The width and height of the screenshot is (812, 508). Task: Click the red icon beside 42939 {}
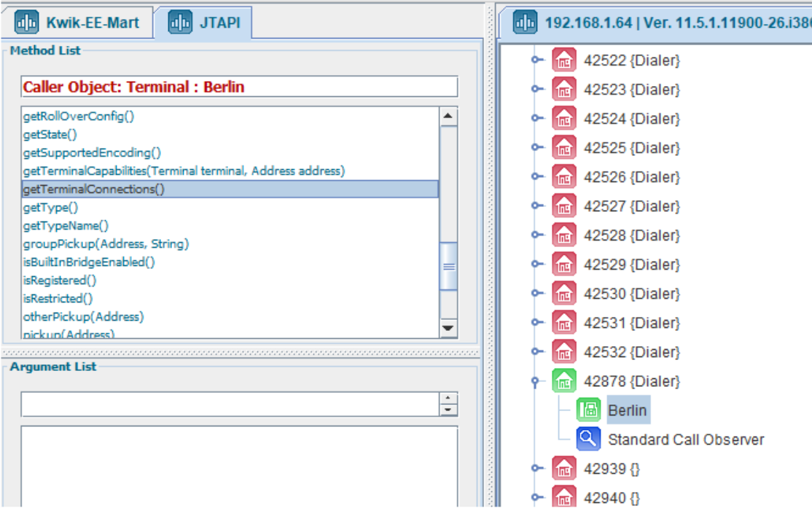pos(563,469)
